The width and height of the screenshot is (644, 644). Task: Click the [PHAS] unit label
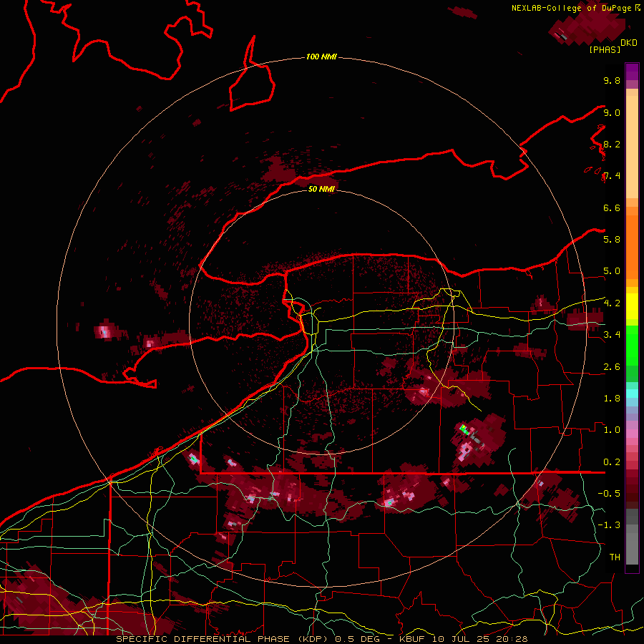[x=605, y=49]
